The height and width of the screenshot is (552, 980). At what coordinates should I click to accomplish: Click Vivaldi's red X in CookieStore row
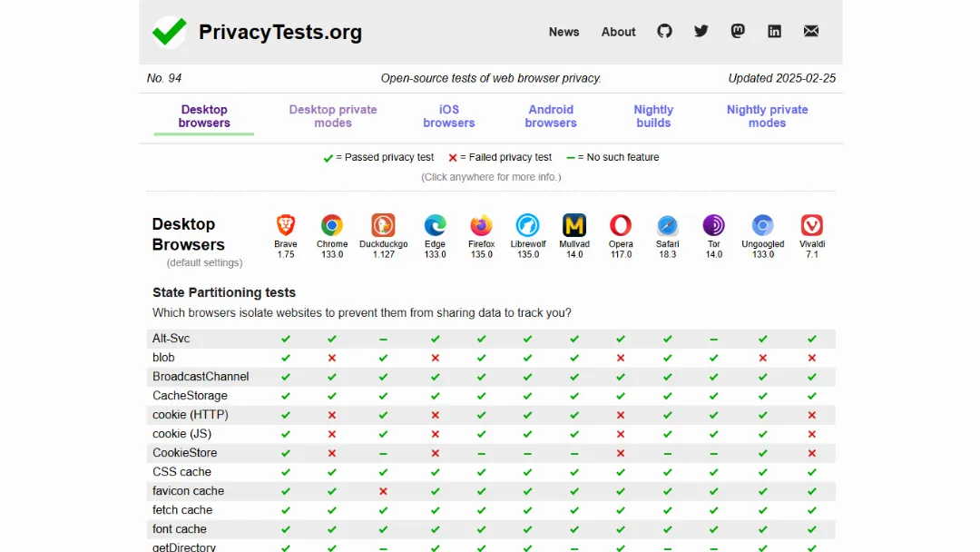pos(812,453)
